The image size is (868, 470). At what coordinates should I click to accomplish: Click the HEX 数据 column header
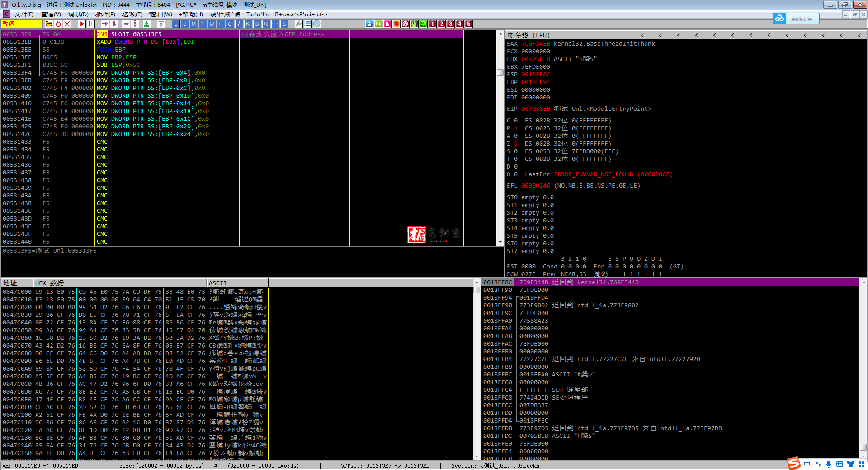tap(120, 283)
